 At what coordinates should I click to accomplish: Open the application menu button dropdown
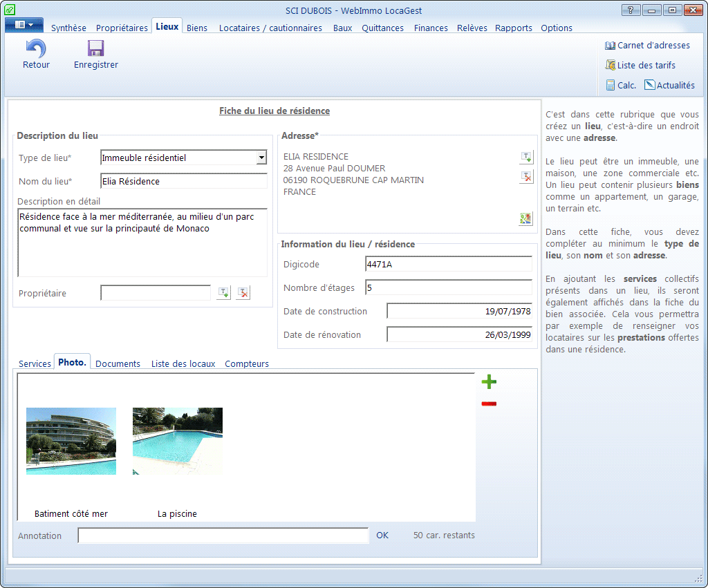[x=24, y=25]
